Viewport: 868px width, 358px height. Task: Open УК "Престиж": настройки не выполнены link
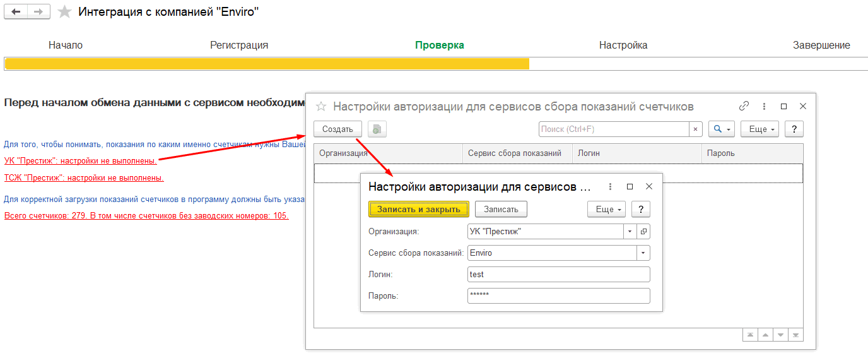[x=80, y=161]
